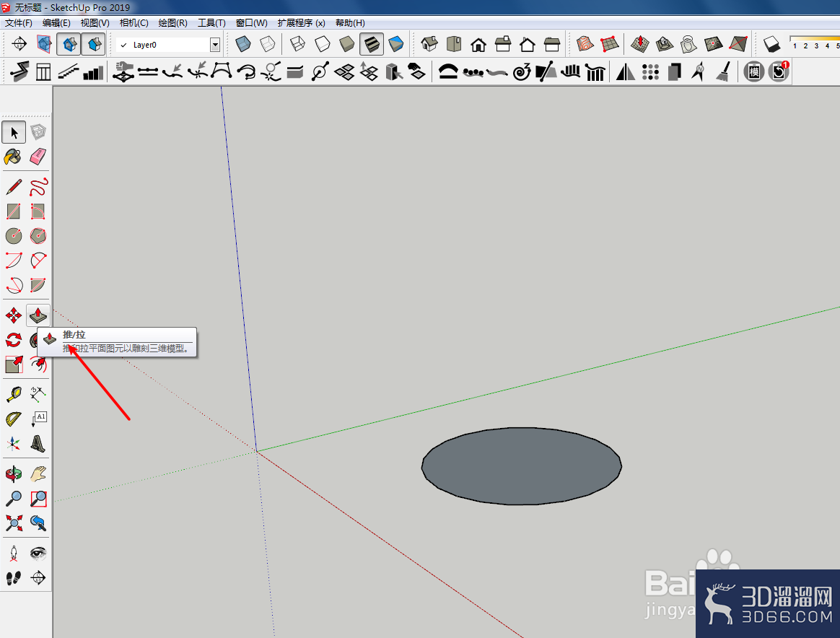Screen dimensions: 840x638
Task: Activate the Axes tool
Action: tap(14, 444)
